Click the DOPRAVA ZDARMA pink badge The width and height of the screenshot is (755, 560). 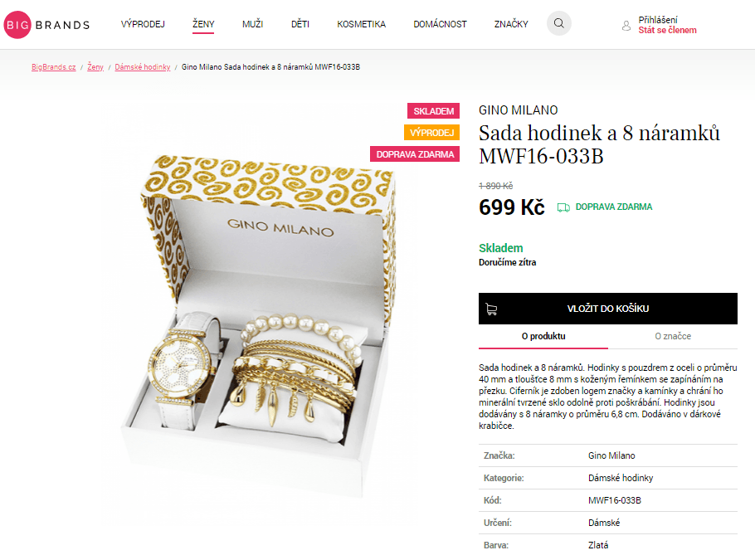(x=415, y=154)
